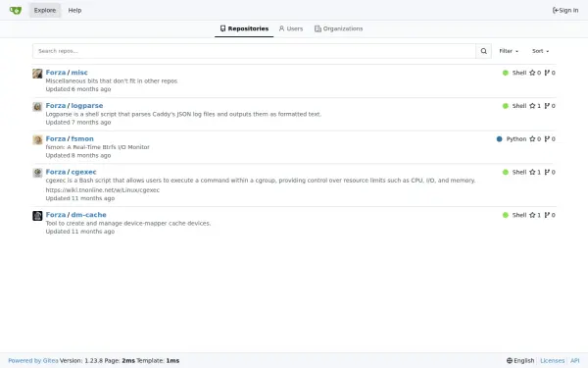This screenshot has width=588, height=368.
Task: Click the star icon for dm-cache
Action: (x=532, y=215)
